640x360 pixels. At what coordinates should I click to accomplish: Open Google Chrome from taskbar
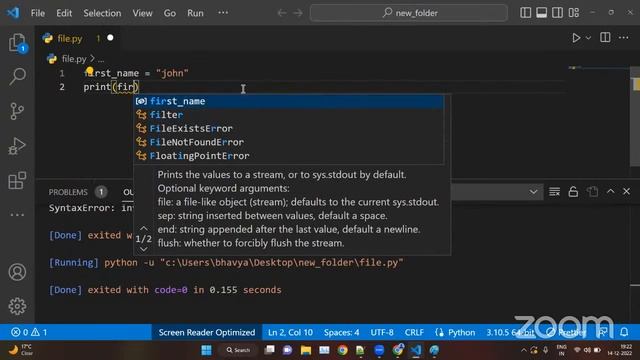tap(342, 350)
